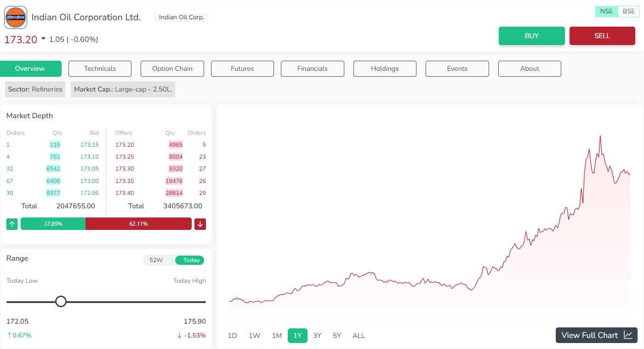The image size is (644, 349).
Task: Switch exchange to BSE
Action: (x=628, y=11)
